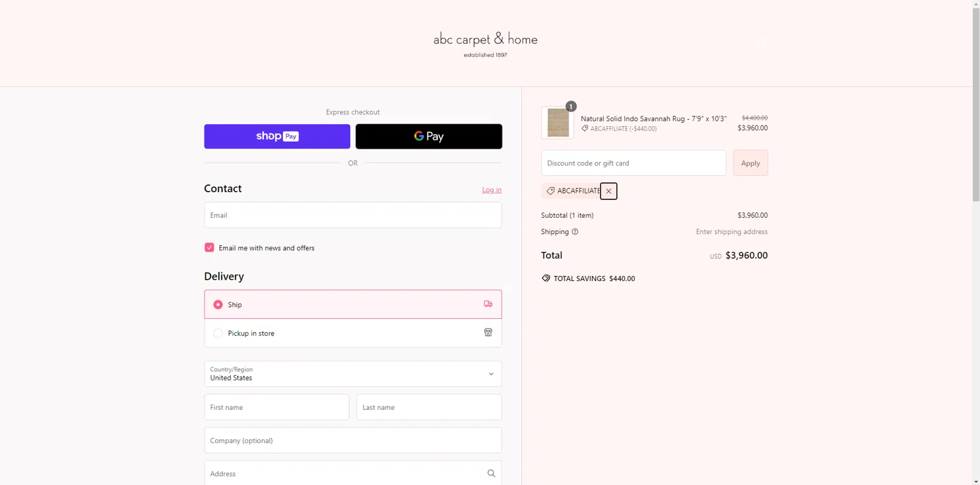Viewport: 980px width, 485px height.
Task: Open the Country/Region dropdown
Action: coord(353,374)
